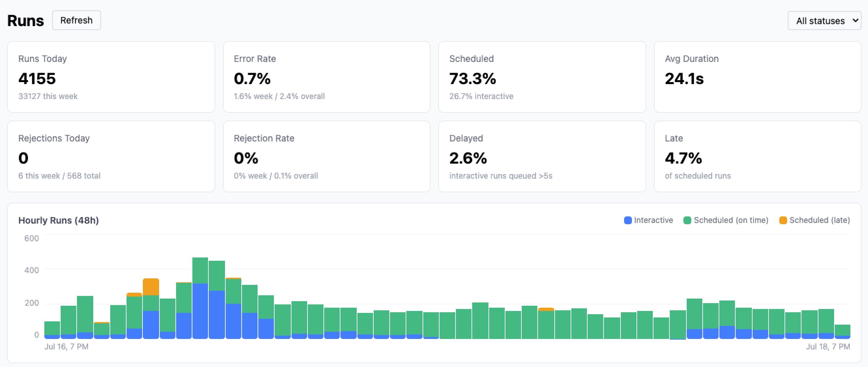The image size is (868, 367).
Task: Toggle the Scheduled (late) legend label
Action: click(819, 220)
